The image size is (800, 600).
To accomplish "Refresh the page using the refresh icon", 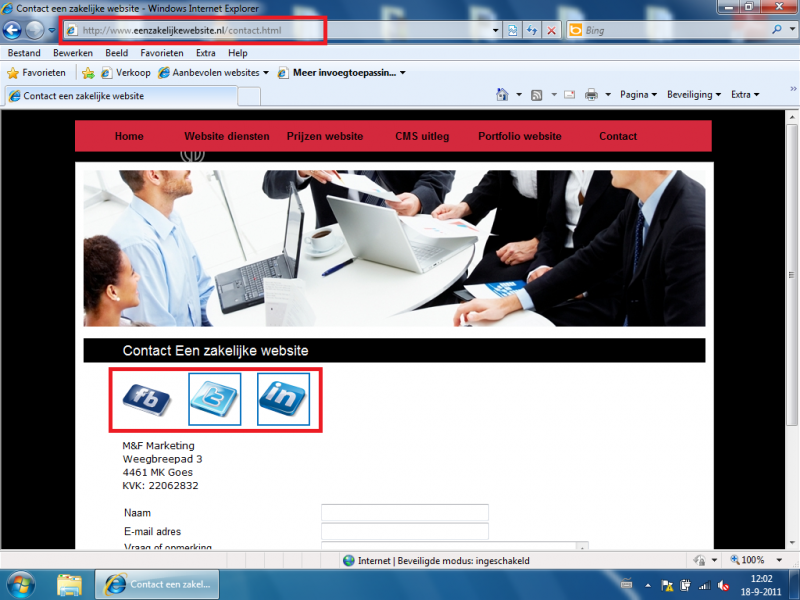I will [x=532, y=31].
